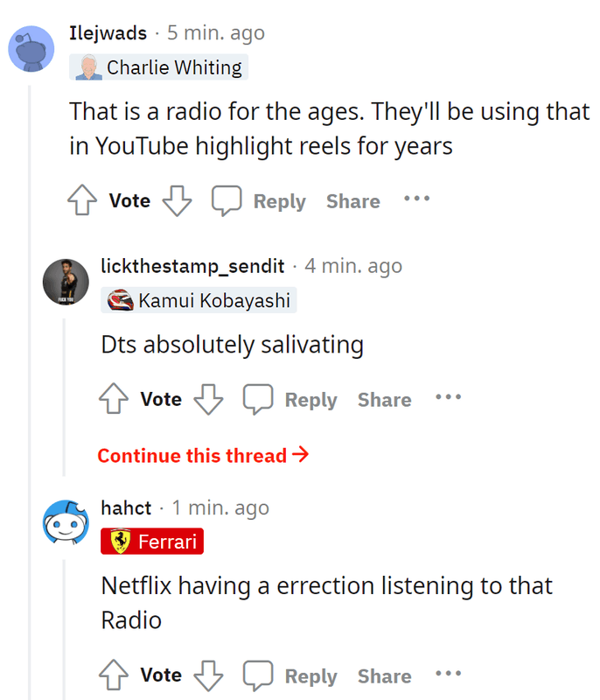Viewport: 600px width, 700px height.
Task: Downvote Ilejwads' radio for the ages comment
Action: 177,201
